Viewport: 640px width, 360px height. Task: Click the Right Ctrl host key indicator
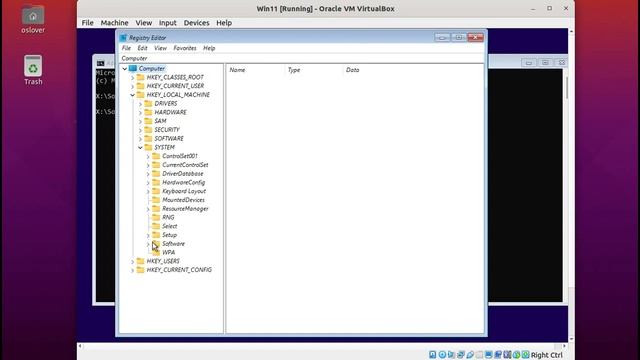(x=547, y=355)
